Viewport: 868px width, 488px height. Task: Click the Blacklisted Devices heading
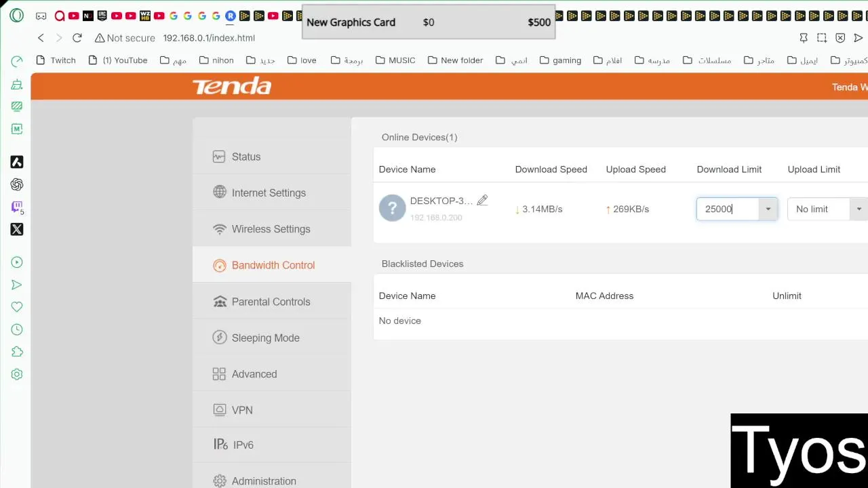coord(422,264)
